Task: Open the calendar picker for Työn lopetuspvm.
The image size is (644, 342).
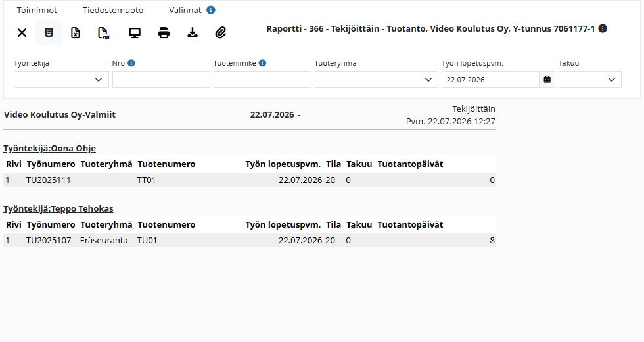Action: point(547,80)
